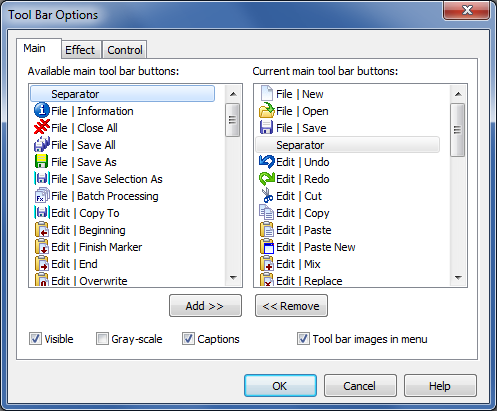
Task: Pick the scissors Cut icon
Action: point(267,196)
